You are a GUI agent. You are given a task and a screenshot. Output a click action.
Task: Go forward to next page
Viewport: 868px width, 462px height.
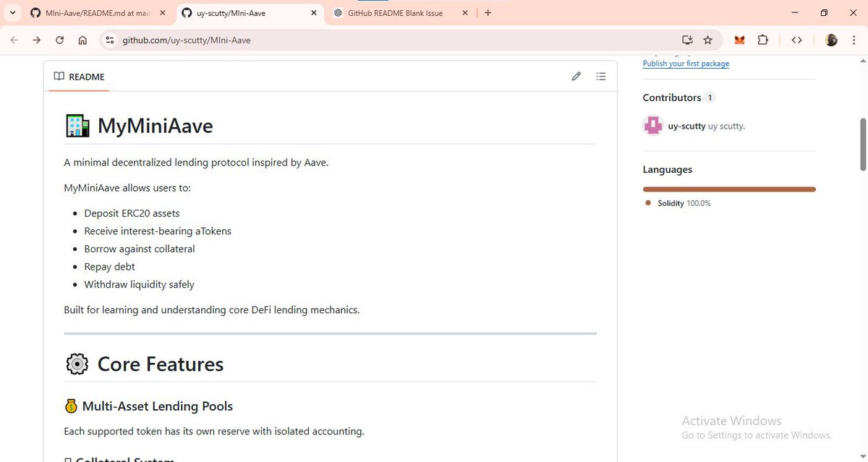pos(37,40)
